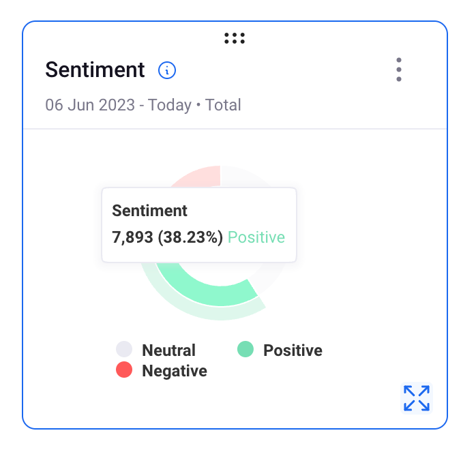Click the date range 06 Jun 2023 - Today
The image size is (476, 450).
(119, 105)
